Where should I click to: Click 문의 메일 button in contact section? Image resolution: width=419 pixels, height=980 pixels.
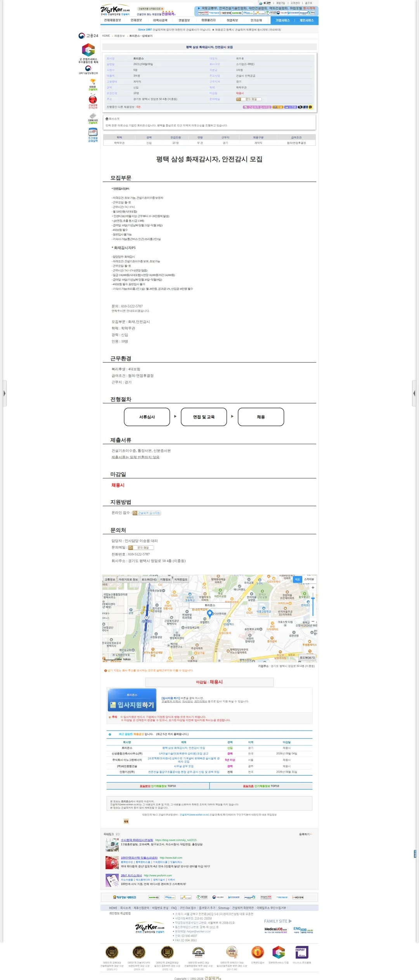141,548
